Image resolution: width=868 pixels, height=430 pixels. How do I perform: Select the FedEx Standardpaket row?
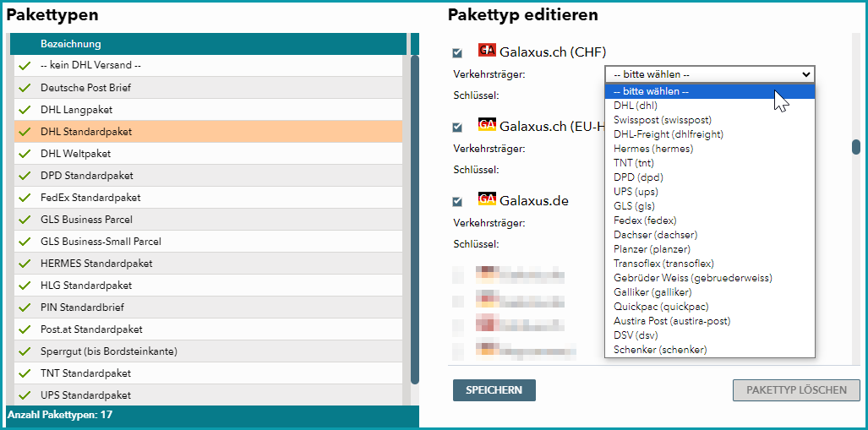[208, 198]
